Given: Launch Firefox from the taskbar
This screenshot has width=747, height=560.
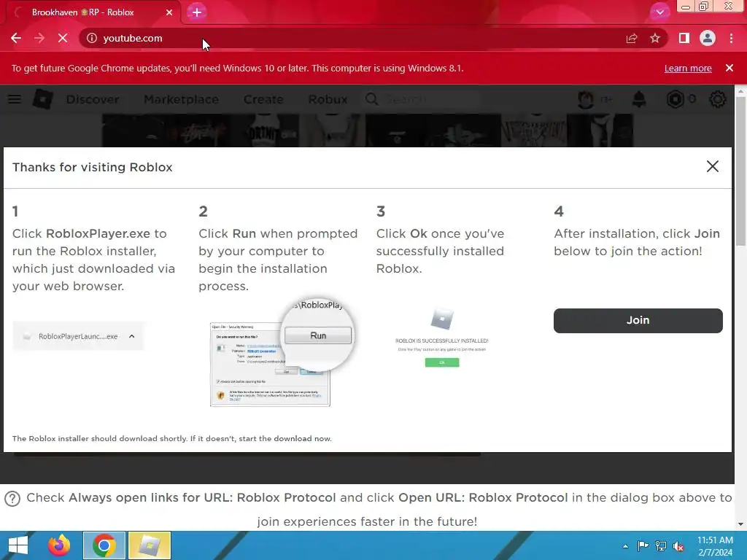Looking at the screenshot, I should (x=59, y=545).
